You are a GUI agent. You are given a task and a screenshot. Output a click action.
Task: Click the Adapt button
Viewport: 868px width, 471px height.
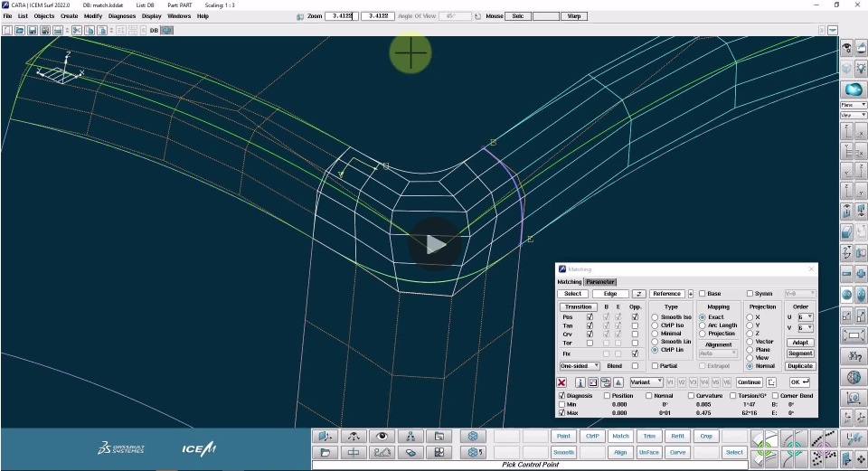(800, 343)
